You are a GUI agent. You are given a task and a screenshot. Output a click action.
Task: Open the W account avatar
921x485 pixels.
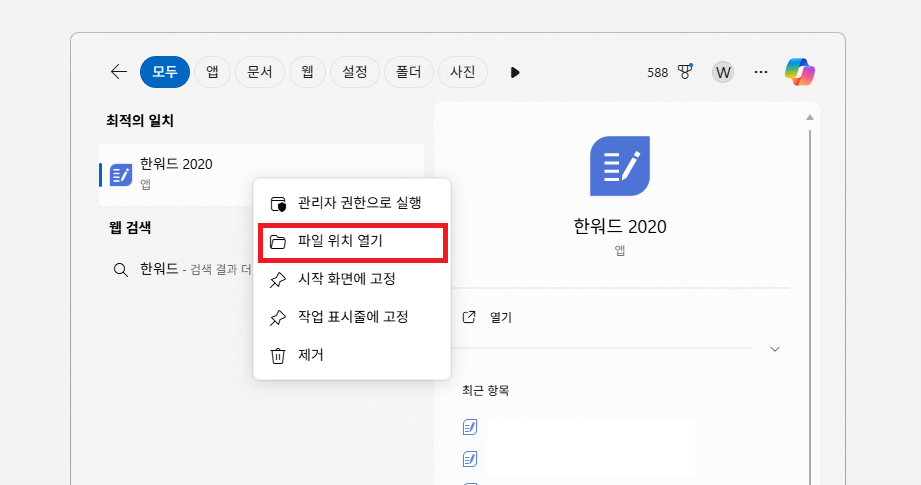723,72
